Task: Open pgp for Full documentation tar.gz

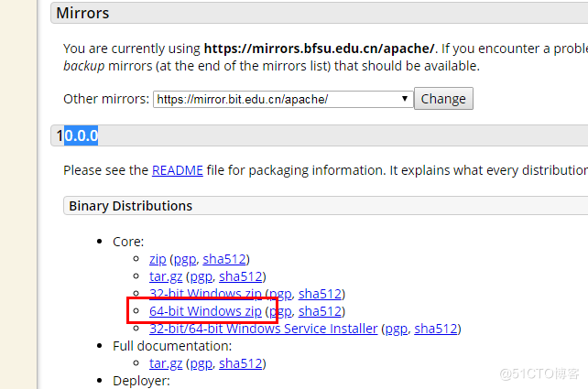Action: click(x=201, y=363)
